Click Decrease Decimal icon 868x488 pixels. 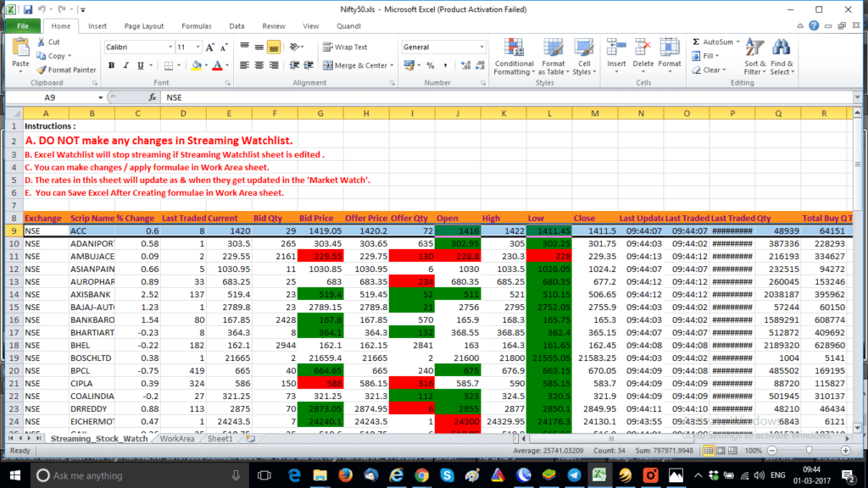(480, 65)
